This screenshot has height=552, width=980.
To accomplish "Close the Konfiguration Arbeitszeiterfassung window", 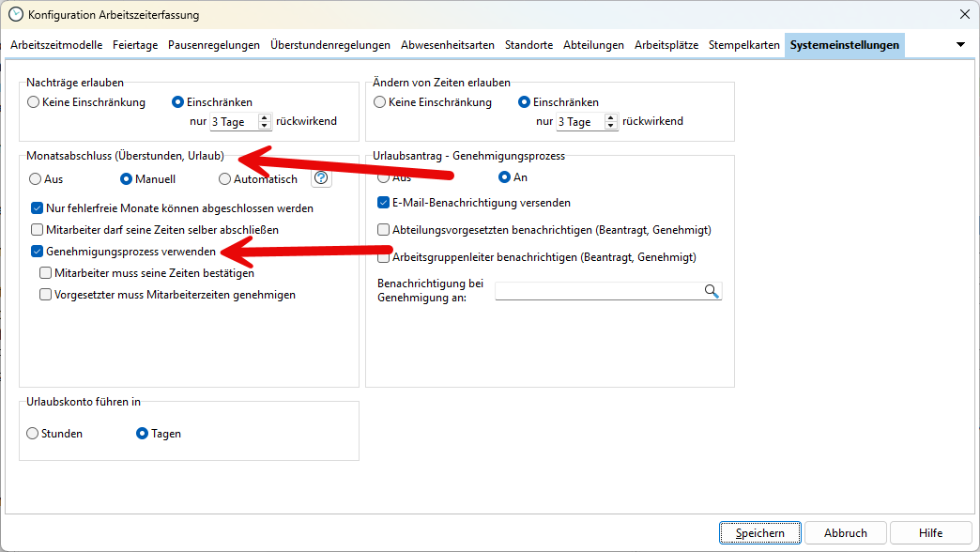I will click(x=964, y=14).
